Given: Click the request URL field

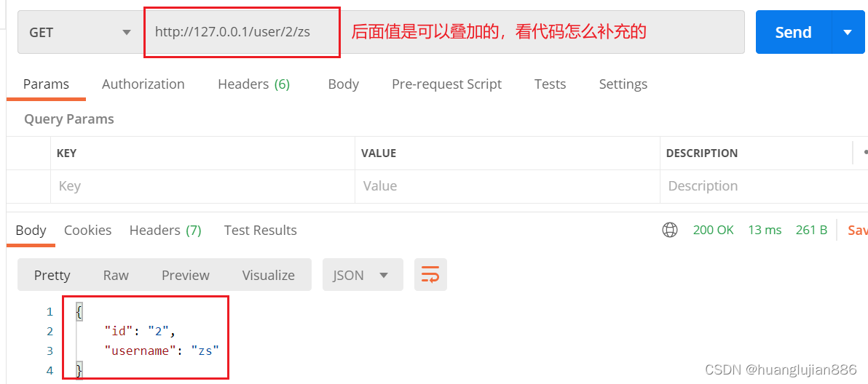Looking at the screenshot, I should coord(444,32).
